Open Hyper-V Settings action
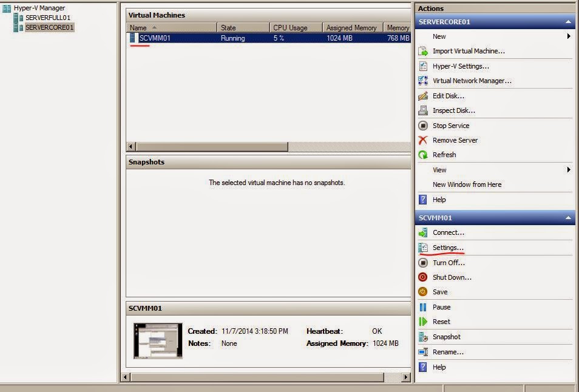579x392 pixels. tap(461, 66)
